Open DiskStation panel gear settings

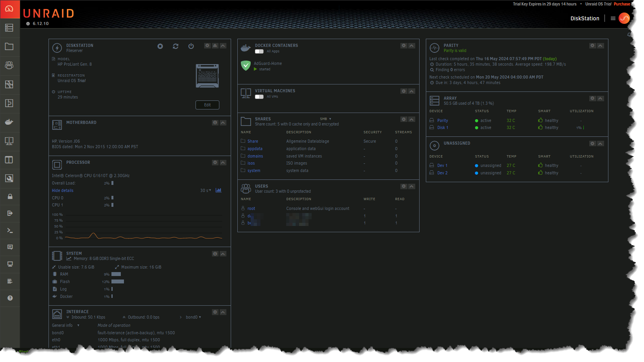pos(207,46)
